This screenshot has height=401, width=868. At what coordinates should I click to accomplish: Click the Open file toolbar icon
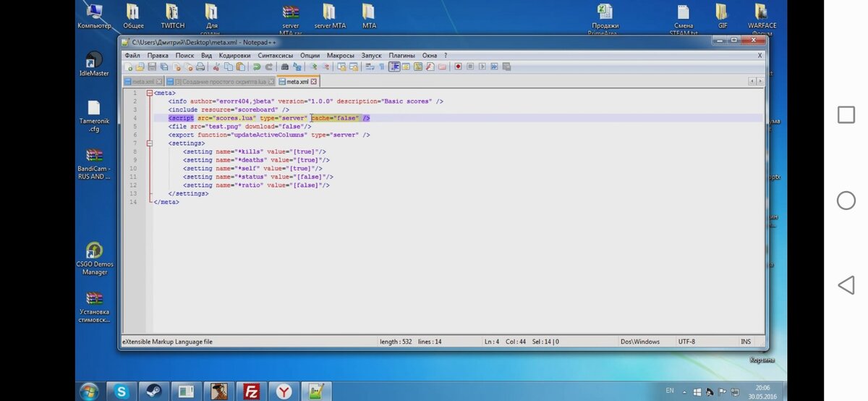140,67
